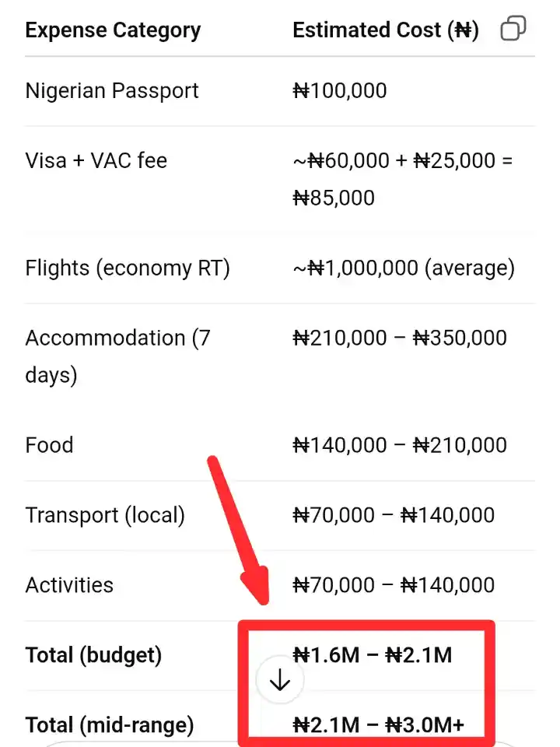The height and width of the screenshot is (747, 560).
Task: Select the Visa + VAC fee label
Action: click(x=96, y=160)
